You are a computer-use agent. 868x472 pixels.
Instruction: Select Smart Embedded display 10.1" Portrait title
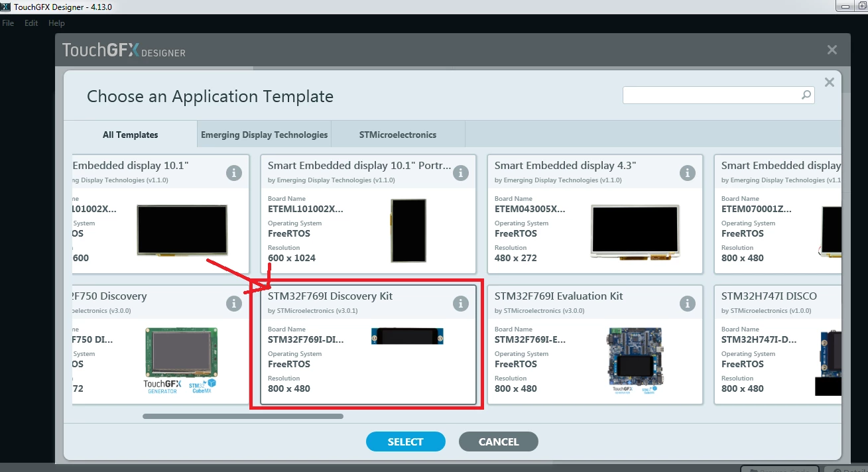coord(359,165)
